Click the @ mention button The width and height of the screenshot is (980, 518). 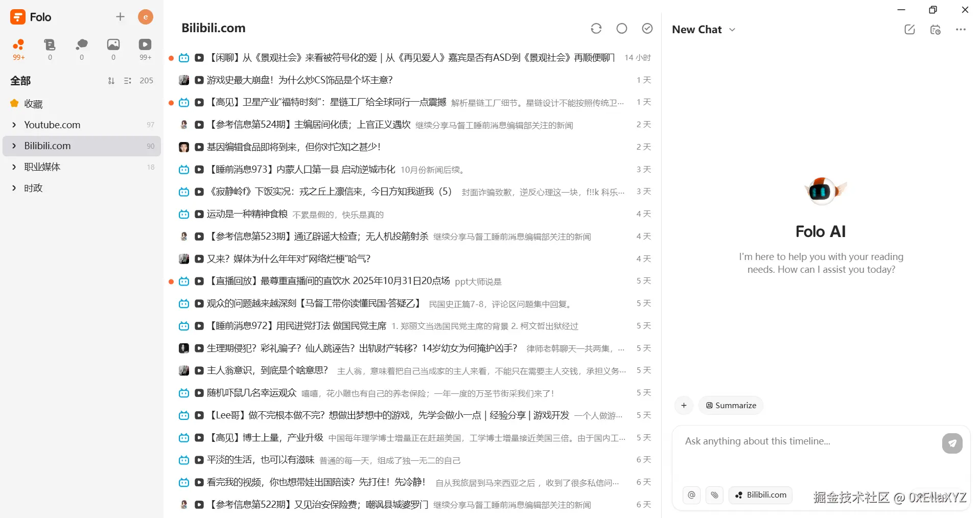point(692,495)
